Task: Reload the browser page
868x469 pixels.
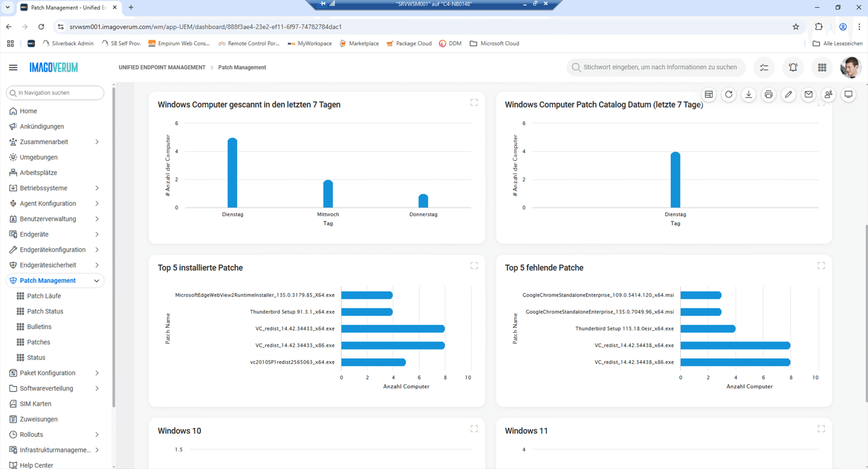Action: click(41, 27)
